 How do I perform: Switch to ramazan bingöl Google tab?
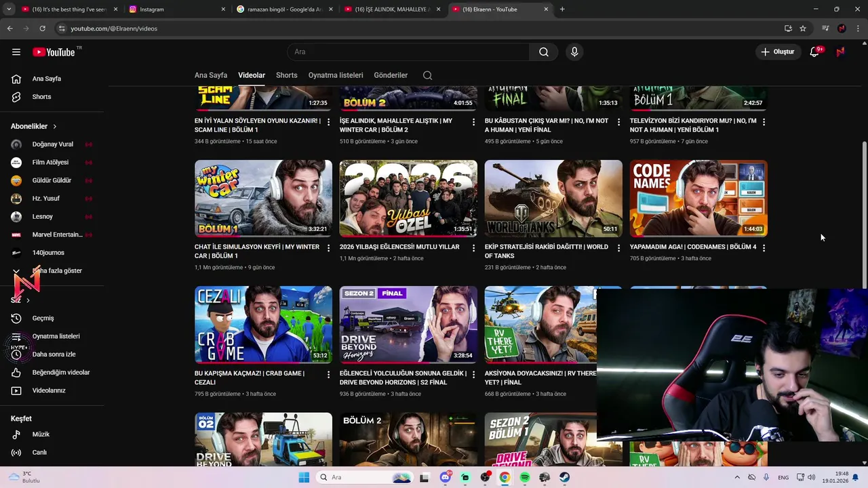[284, 9]
